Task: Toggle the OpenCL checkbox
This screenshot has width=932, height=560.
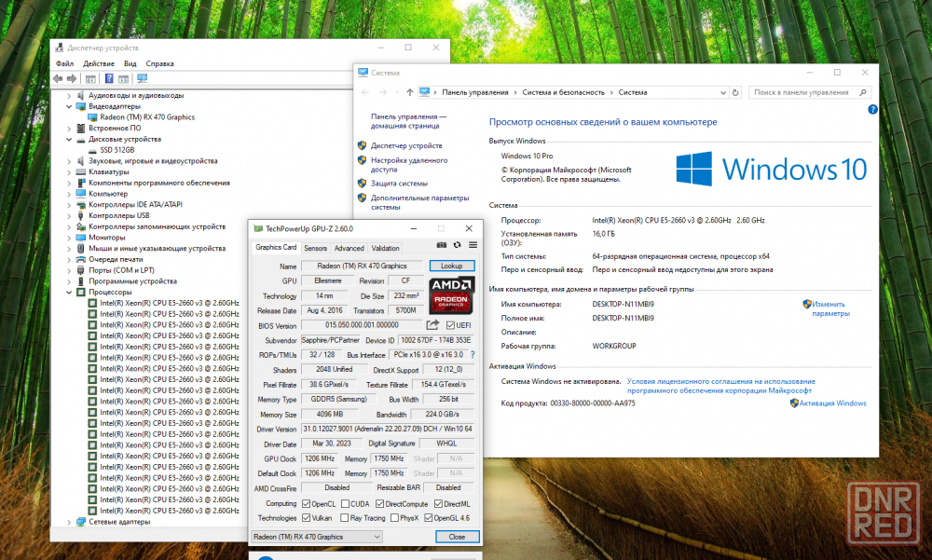Action: pyautogui.click(x=306, y=503)
